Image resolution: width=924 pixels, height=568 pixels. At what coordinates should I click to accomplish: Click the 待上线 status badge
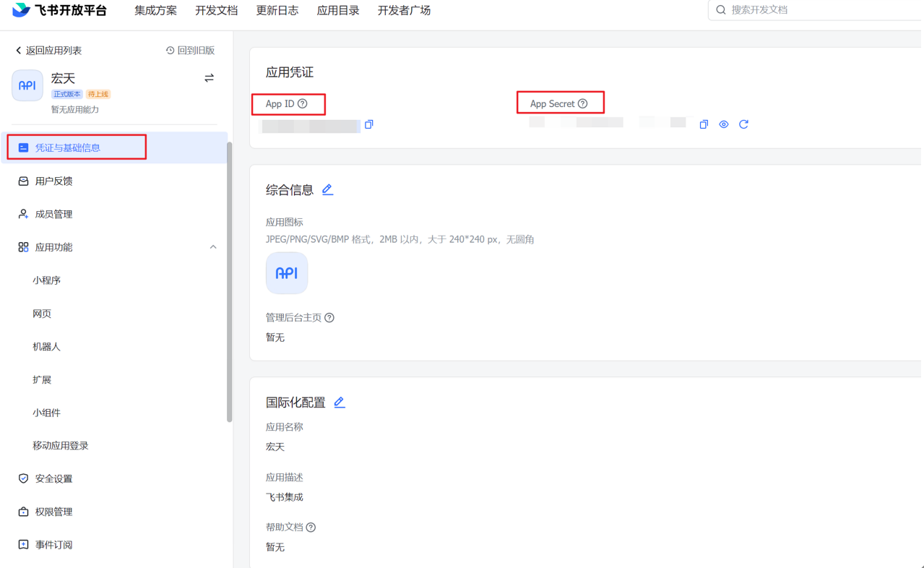coord(98,95)
